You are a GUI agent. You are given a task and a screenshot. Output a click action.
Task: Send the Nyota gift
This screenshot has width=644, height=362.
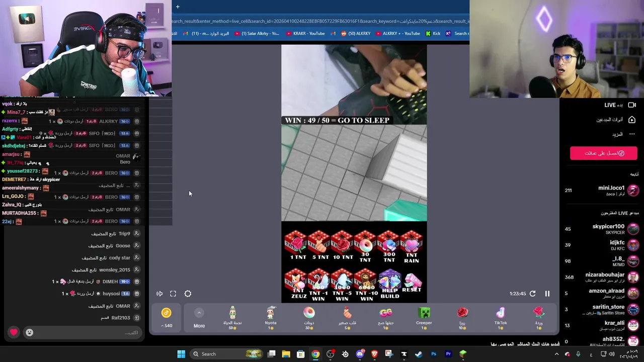[271, 318]
